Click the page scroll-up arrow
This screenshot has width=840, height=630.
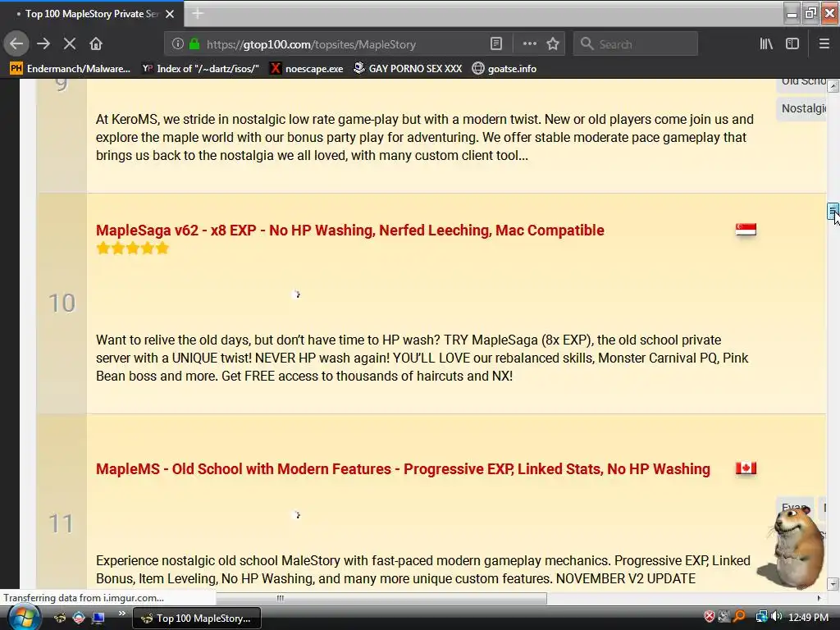click(833, 86)
